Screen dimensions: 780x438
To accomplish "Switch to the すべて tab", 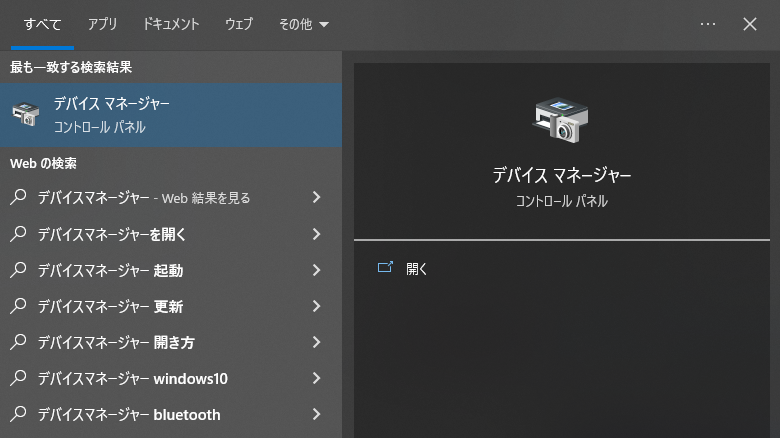I will (42, 24).
